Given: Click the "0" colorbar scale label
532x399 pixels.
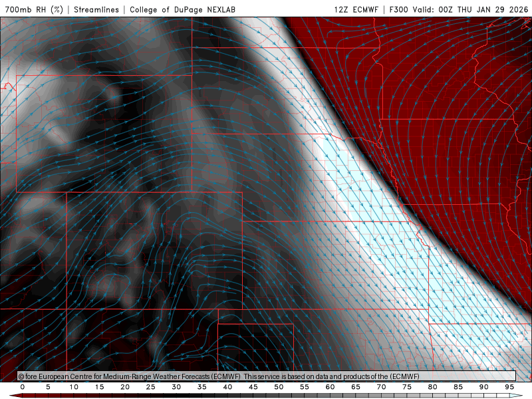Looking at the screenshot, I should (23, 387).
